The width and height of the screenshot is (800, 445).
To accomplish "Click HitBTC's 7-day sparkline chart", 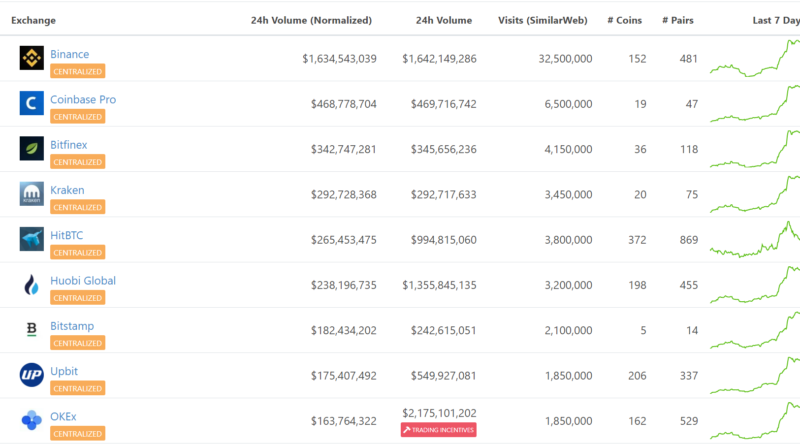I will 755,239.
